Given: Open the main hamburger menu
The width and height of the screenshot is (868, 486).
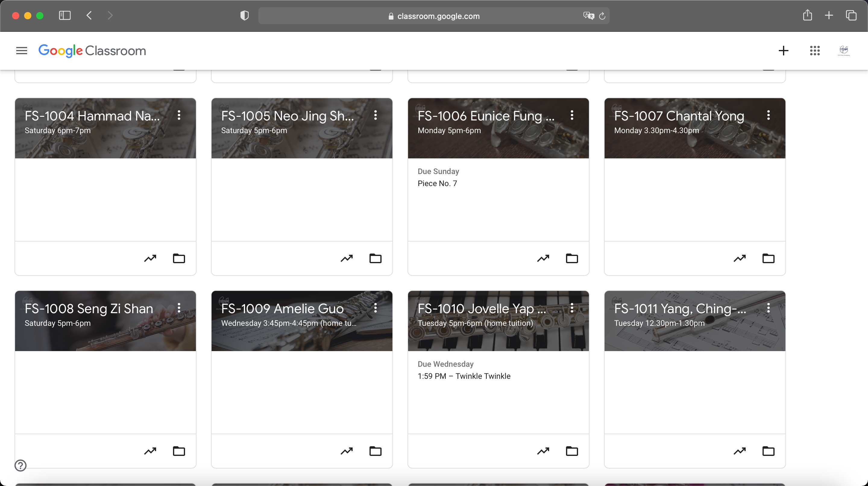Looking at the screenshot, I should click(x=22, y=51).
